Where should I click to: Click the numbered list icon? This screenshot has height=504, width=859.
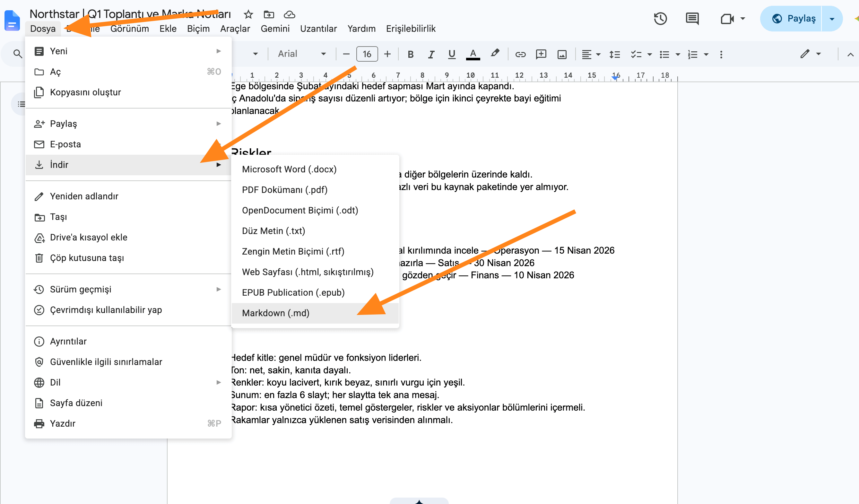click(692, 54)
